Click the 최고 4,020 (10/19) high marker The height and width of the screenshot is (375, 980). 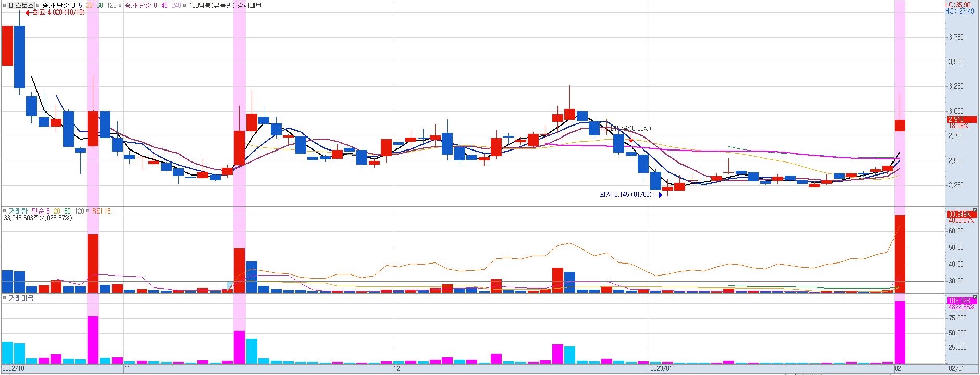(55, 12)
